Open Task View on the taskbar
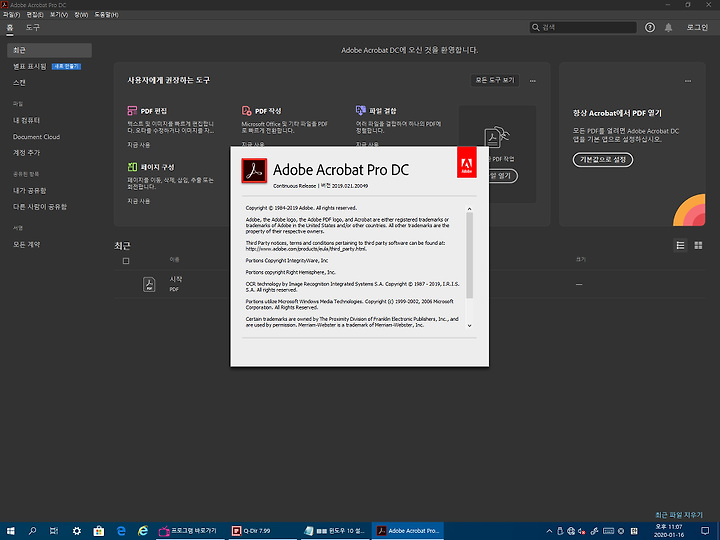Image resolution: width=720 pixels, height=540 pixels. [x=54, y=531]
